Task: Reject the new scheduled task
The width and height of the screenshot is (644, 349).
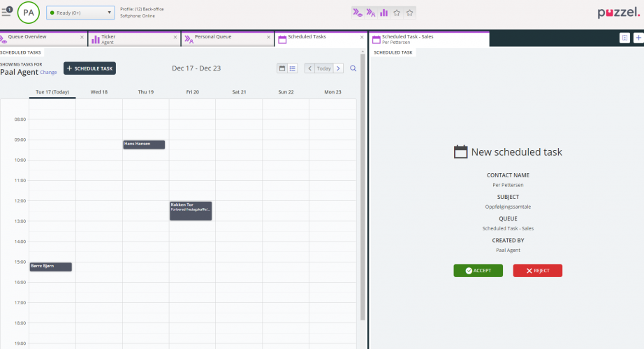Action: (537, 271)
